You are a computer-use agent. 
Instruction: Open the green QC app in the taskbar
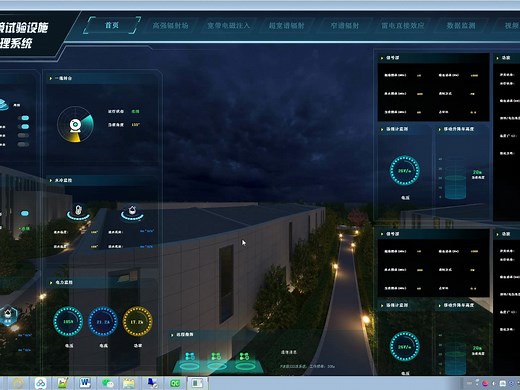175,383
